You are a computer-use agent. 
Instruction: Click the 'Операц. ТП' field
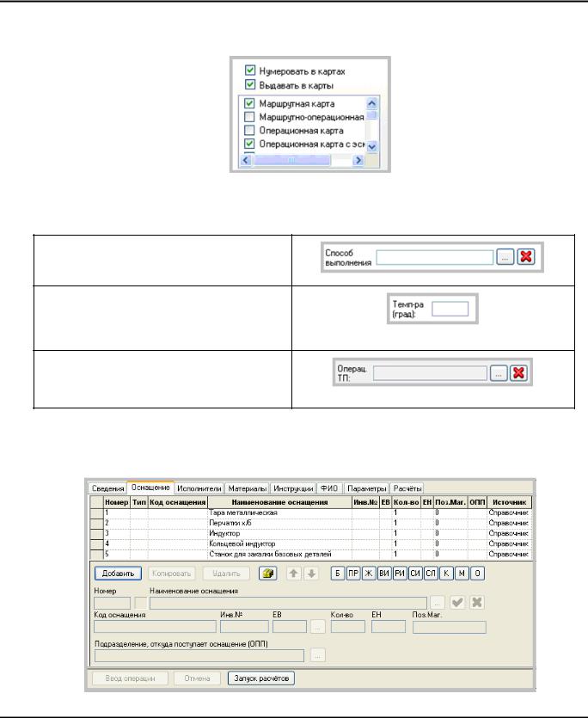click(430, 373)
